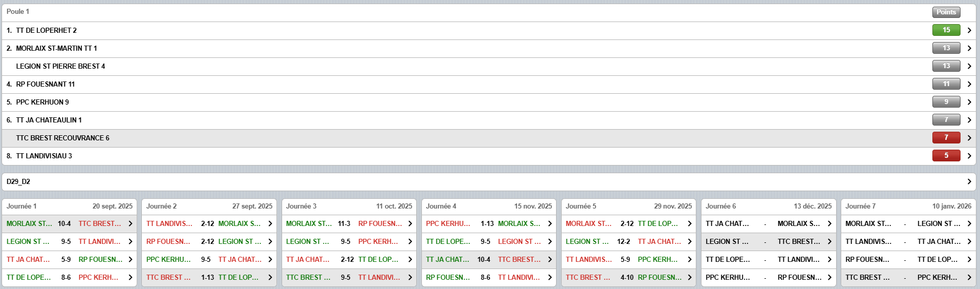
Task: Open the D29_D2 division chevron
Action: (x=969, y=181)
